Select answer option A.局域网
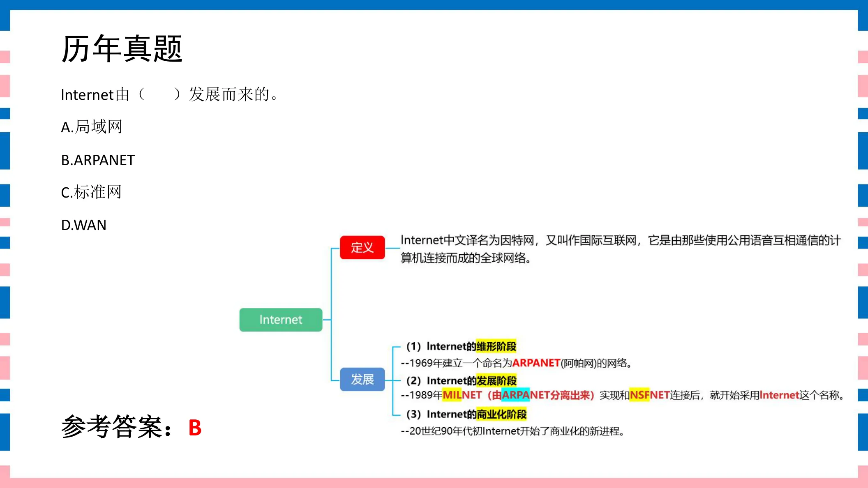Image resolution: width=868 pixels, height=488 pixels. pos(92,127)
